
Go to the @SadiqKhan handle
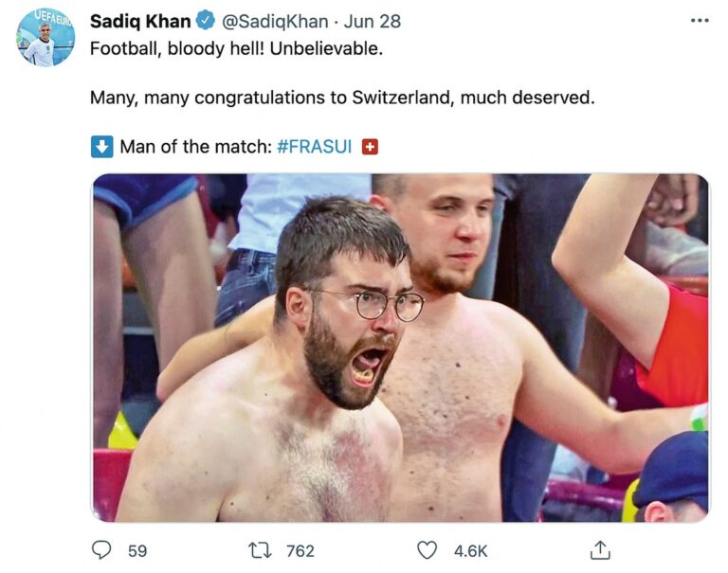coord(275,21)
